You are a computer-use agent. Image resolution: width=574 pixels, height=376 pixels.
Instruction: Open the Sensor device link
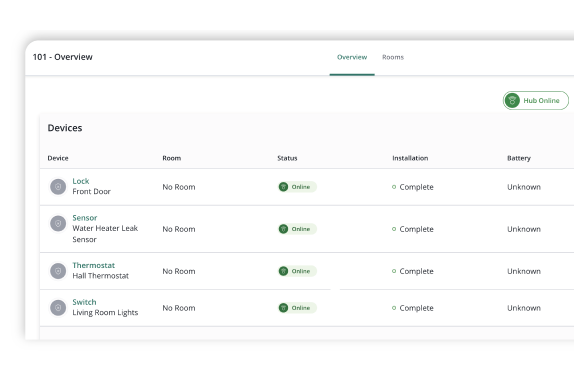(85, 218)
